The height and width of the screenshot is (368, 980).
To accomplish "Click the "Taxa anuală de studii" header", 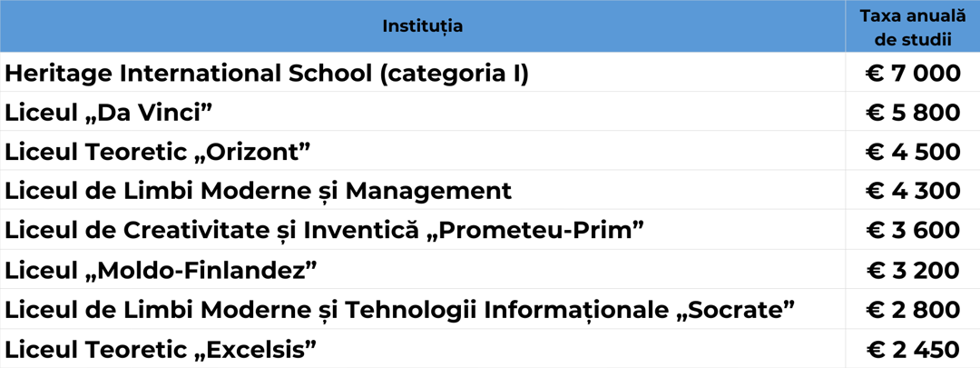I will (x=912, y=27).
